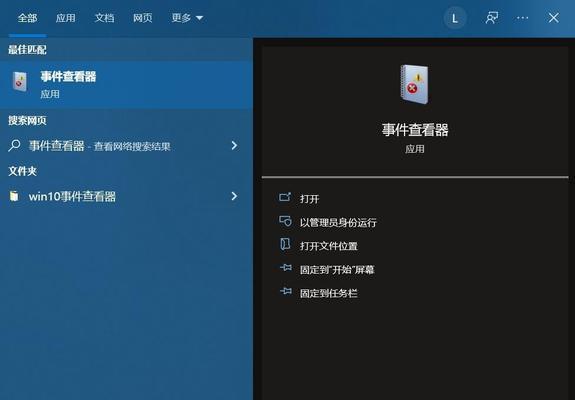Click the large 事件查看器 icon in the preview pane
The width and height of the screenshot is (575, 400).
tap(414, 84)
